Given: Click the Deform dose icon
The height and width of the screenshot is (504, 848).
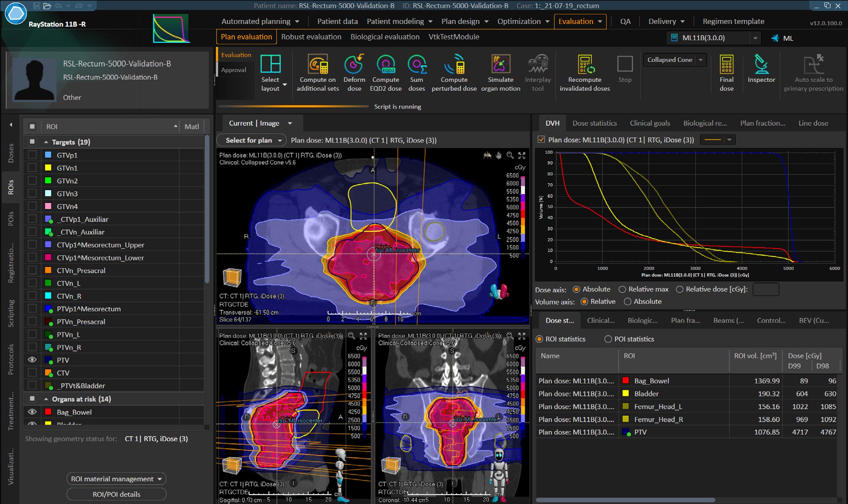Looking at the screenshot, I should point(354,65).
